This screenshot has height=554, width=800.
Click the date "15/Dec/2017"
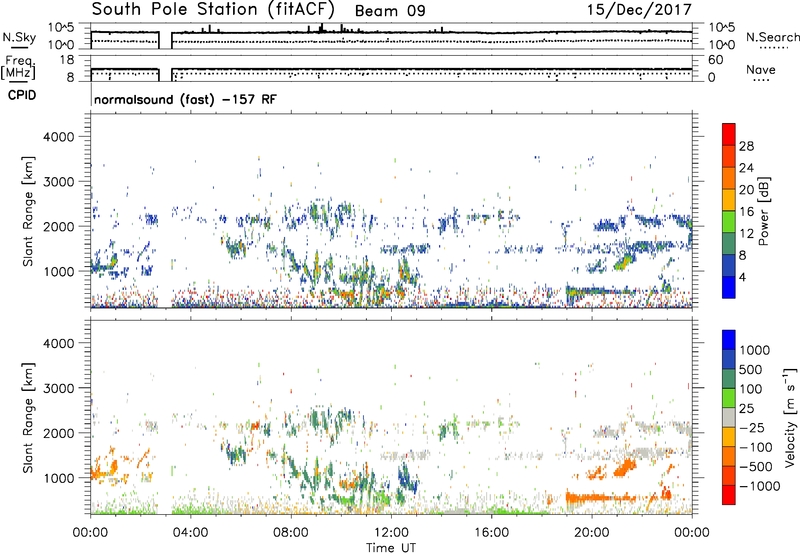pos(639,10)
